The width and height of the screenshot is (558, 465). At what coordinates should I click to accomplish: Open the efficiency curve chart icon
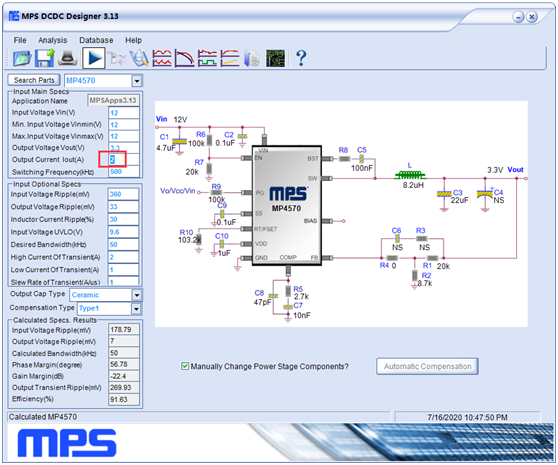(230, 58)
